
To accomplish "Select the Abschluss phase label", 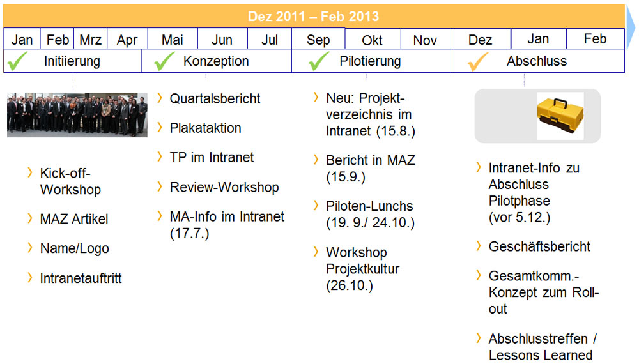I will [x=537, y=61].
